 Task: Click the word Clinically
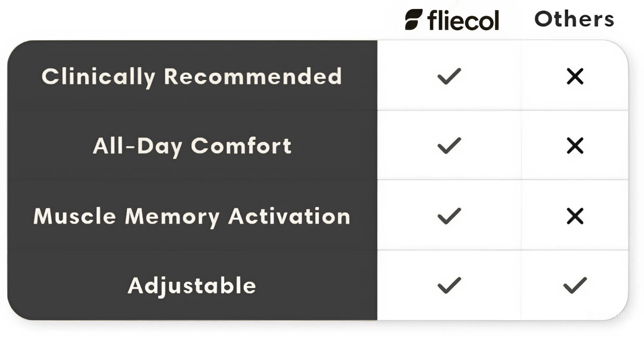point(98,76)
